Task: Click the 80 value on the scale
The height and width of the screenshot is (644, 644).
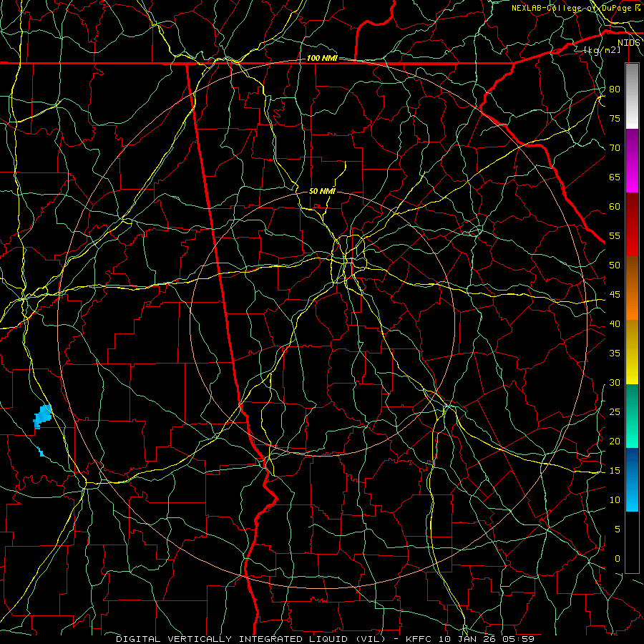Action: click(x=615, y=89)
